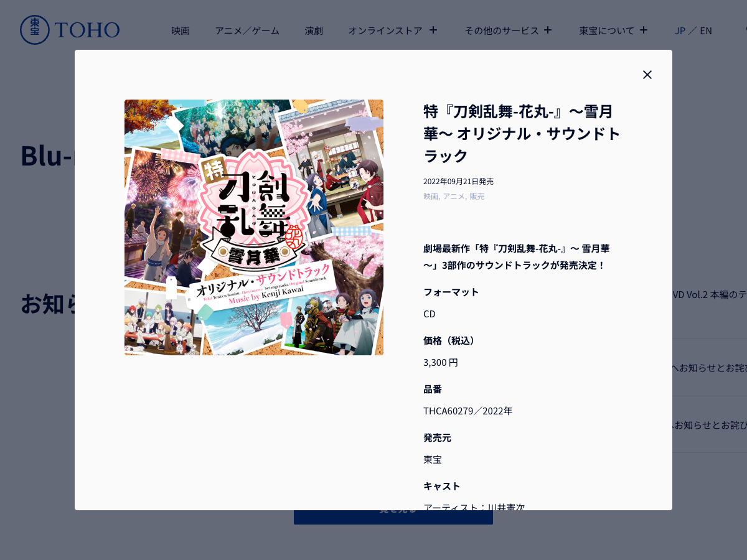Image resolution: width=747 pixels, height=560 pixels.
Task: Switch language to EN
Action: [706, 30]
